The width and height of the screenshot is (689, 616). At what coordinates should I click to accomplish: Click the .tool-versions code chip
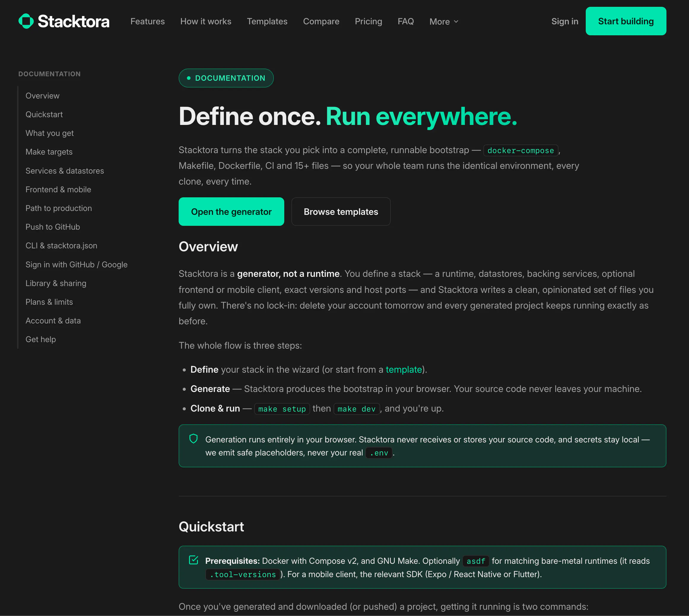243,574
